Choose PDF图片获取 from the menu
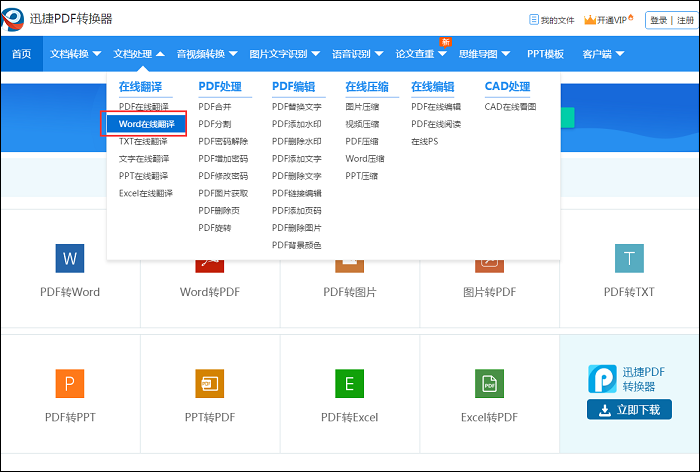This screenshot has height=472, width=700. 223,193
